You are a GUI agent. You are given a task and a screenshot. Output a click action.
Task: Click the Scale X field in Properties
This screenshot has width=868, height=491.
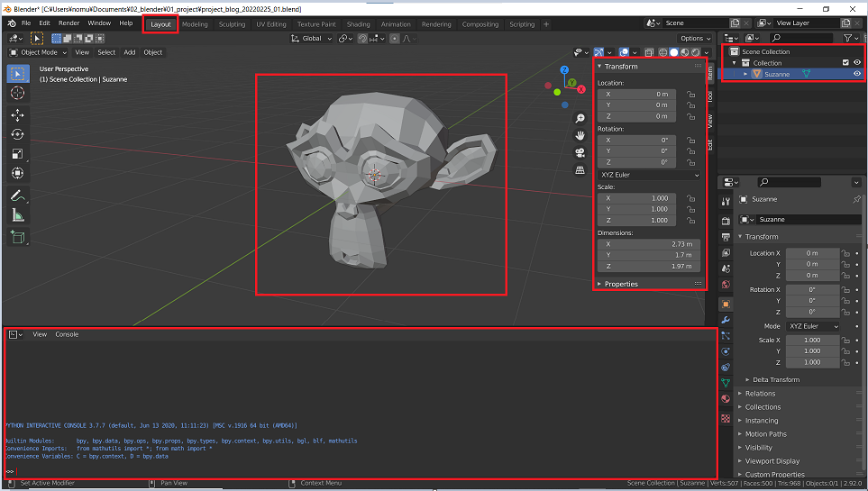(x=812, y=340)
